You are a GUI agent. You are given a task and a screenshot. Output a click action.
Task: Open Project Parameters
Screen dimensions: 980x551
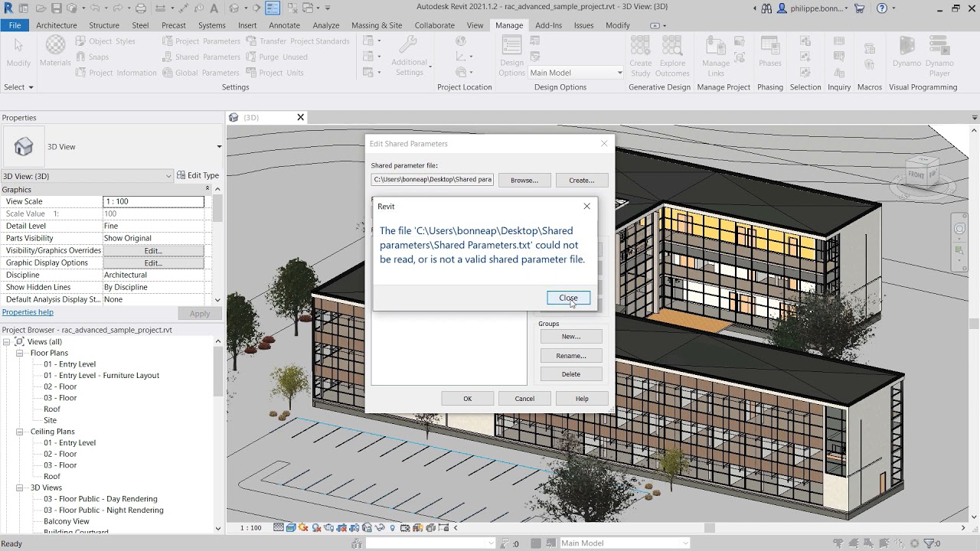[x=201, y=41]
